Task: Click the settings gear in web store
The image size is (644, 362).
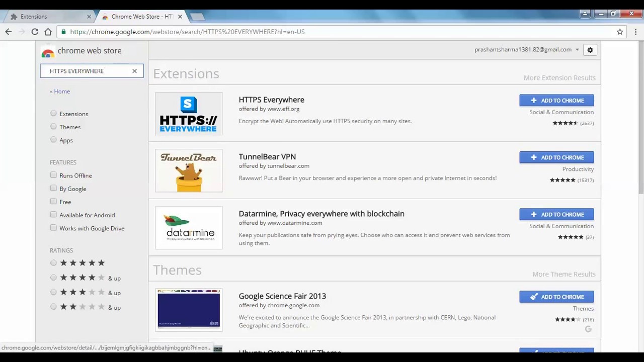Action: coord(590,50)
